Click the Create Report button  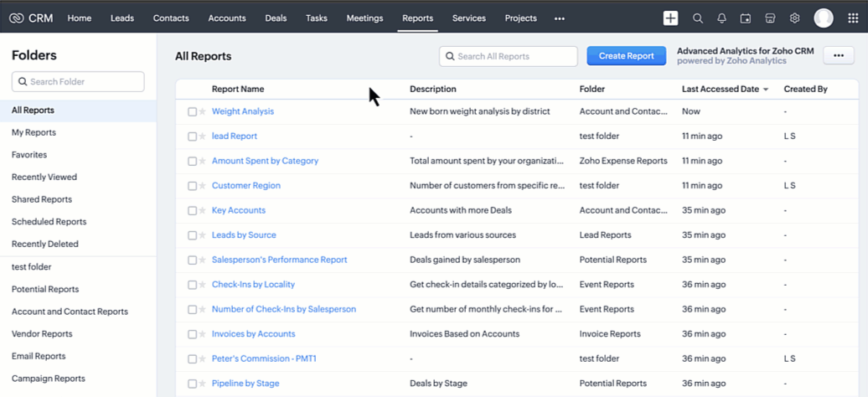(626, 56)
